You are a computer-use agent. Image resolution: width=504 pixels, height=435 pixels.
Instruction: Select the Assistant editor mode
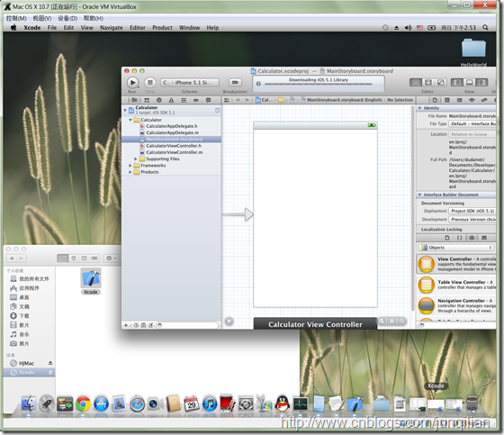[428, 83]
